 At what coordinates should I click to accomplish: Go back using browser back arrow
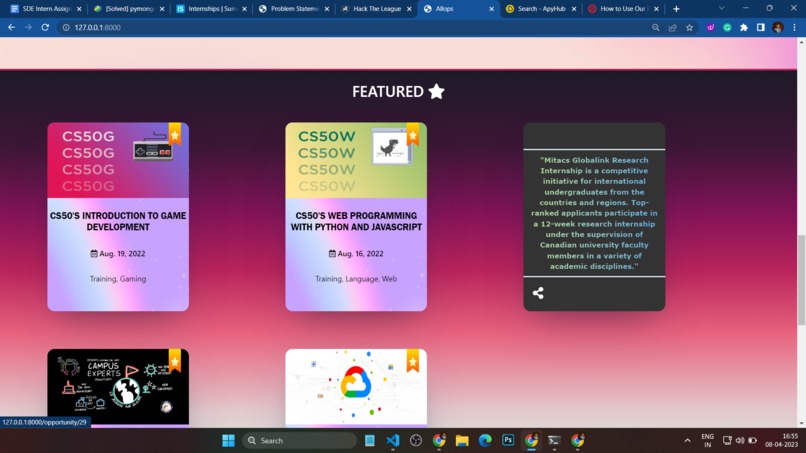click(11, 27)
